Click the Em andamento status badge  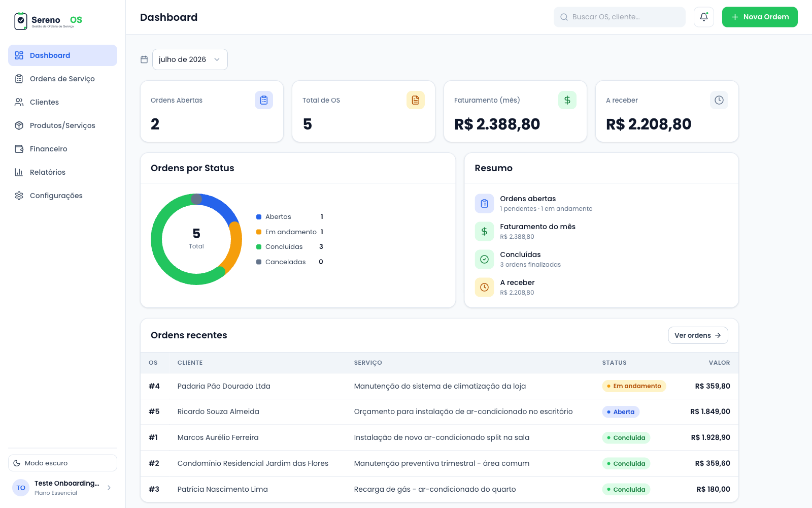pos(634,386)
